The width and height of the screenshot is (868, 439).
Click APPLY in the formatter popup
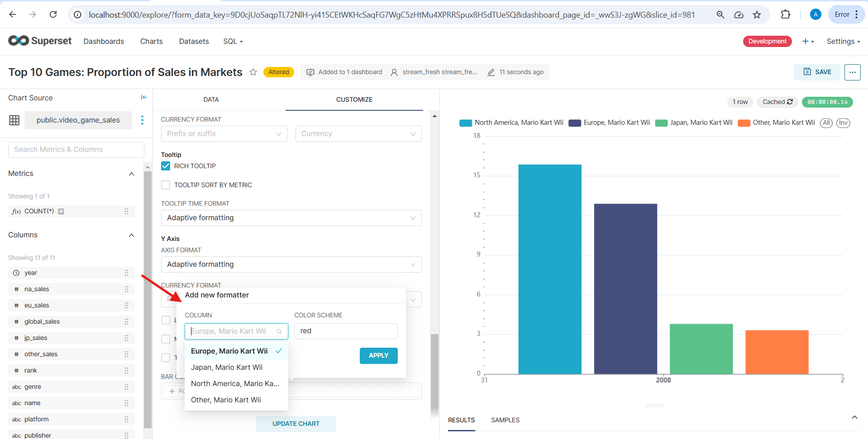tap(378, 356)
